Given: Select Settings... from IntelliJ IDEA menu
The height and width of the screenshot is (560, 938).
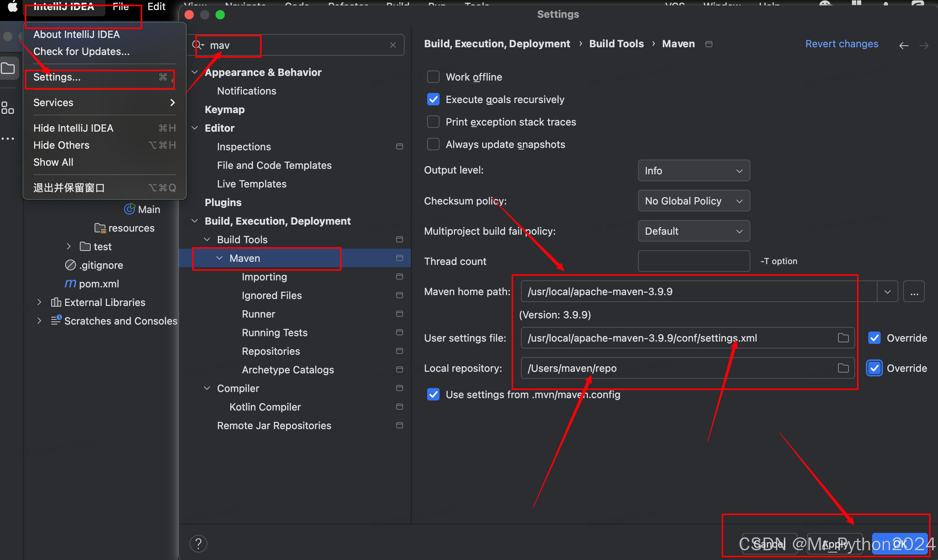Looking at the screenshot, I should point(57,77).
